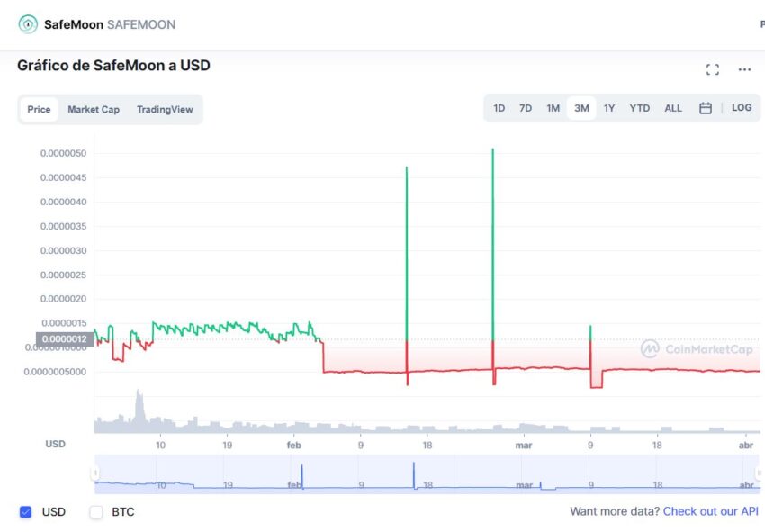Open the calendar date range picker
This screenshot has height=532, width=765.
coord(706,108)
